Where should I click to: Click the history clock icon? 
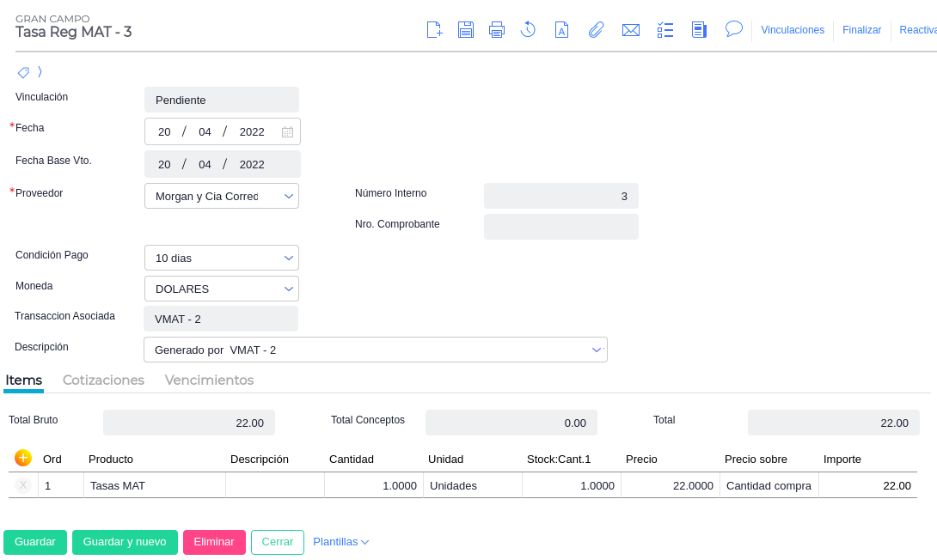coord(528,30)
